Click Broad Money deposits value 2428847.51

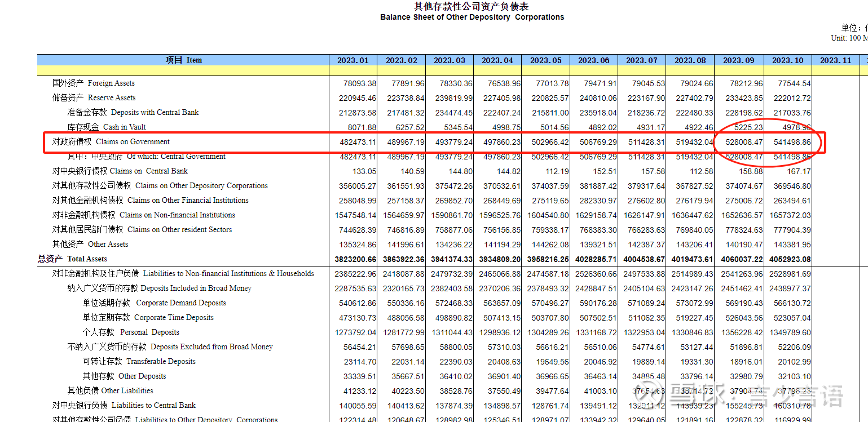click(596, 288)
